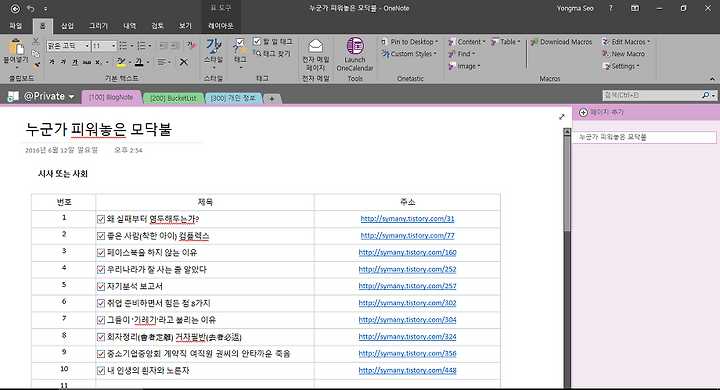Expand the Find macros dropdown
The image size is (720, 390).
(x=473, y=54)
